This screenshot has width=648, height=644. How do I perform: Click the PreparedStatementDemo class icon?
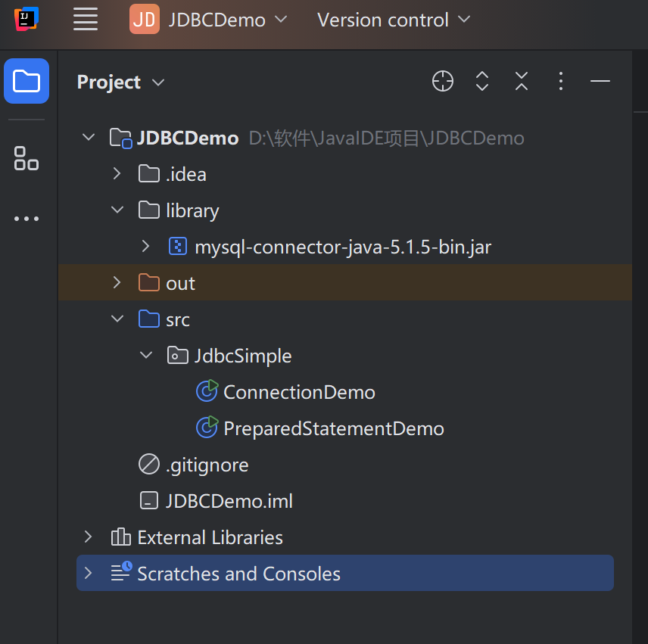[207, 427]
